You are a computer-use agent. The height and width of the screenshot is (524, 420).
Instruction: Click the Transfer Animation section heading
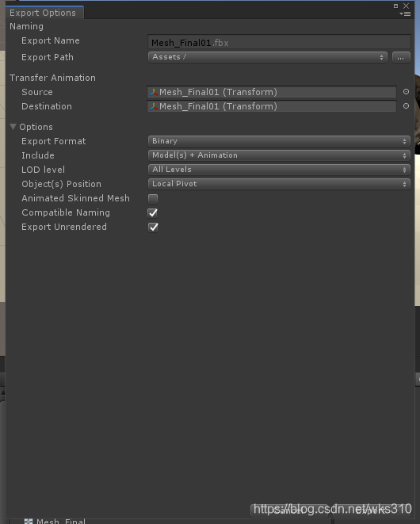coord(52,78)
